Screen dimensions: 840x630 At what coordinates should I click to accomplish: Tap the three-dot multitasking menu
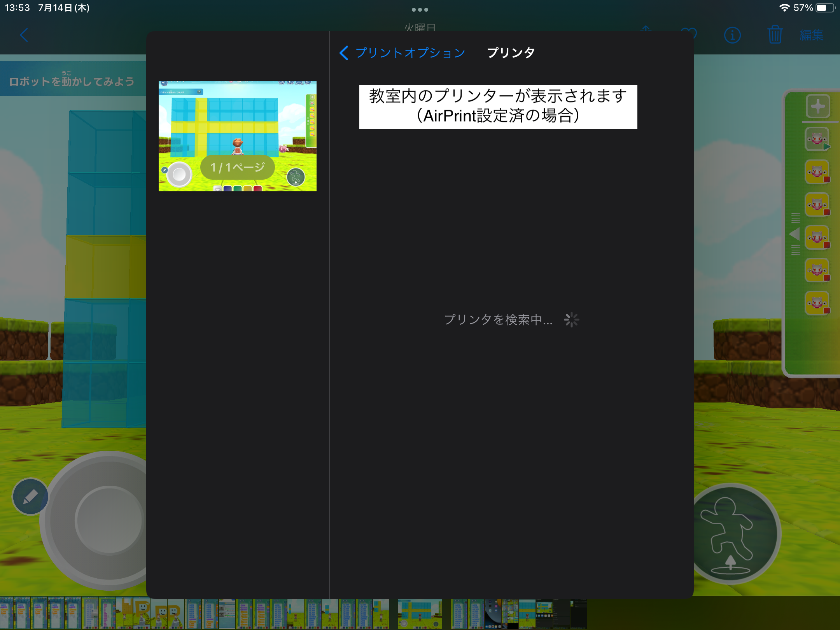420,9
